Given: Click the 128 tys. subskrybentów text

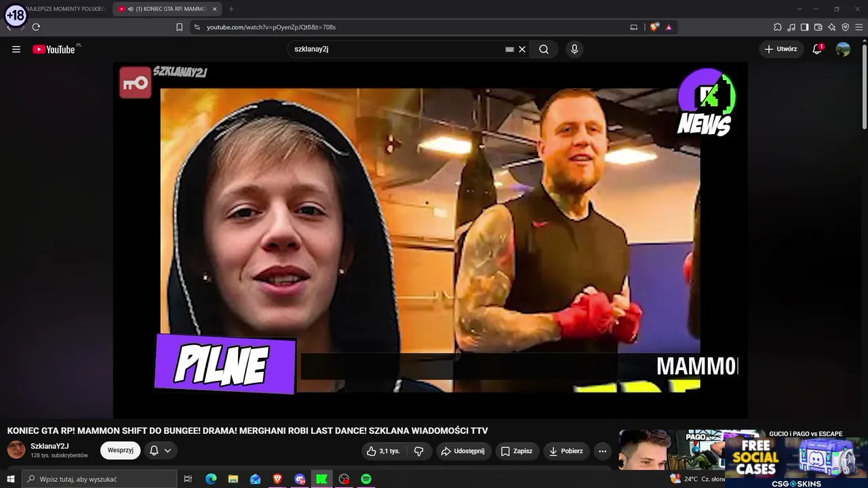Looking at the screenshot, I should pos(60,455).
